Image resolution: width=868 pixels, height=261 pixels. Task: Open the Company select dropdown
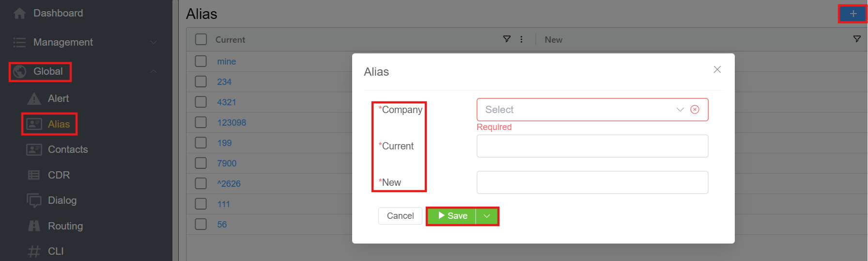581,110
